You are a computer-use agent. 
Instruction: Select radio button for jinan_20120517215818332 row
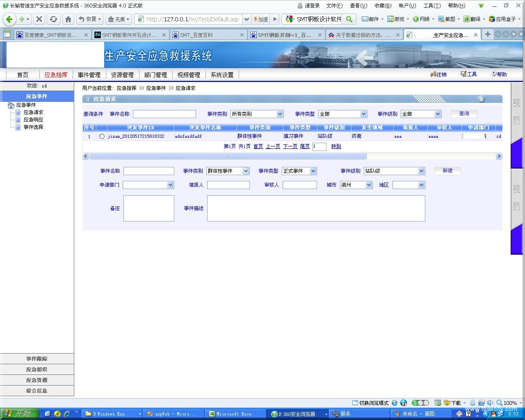(x=102, y=136)
